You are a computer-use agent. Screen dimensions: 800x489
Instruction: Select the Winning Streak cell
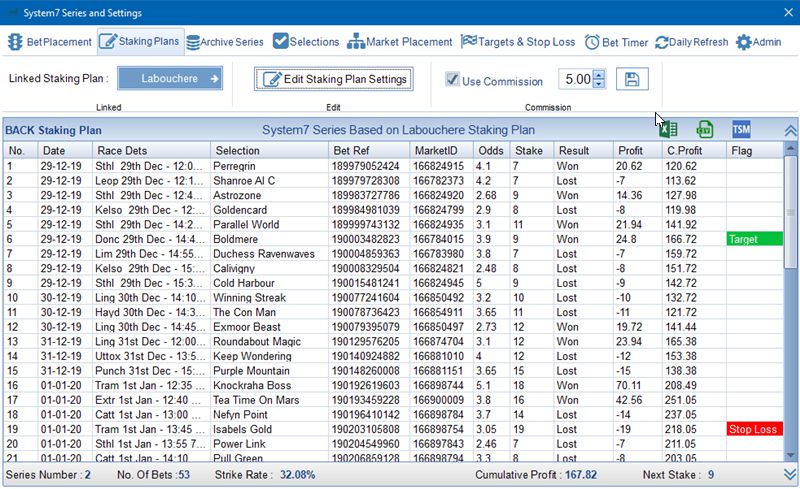coord(269,298)
